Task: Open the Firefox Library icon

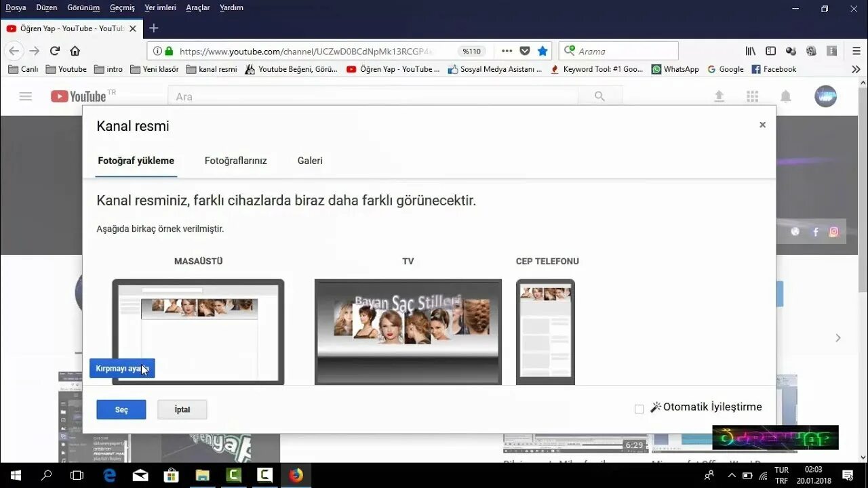Action: (x=751, y=51)
